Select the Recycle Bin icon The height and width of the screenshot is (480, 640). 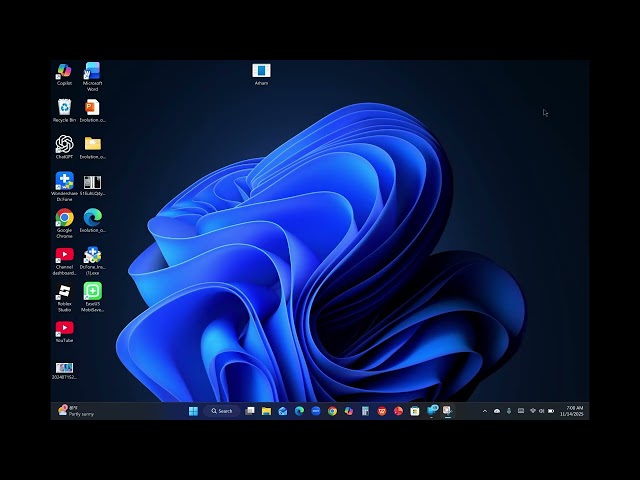point(64,107)
